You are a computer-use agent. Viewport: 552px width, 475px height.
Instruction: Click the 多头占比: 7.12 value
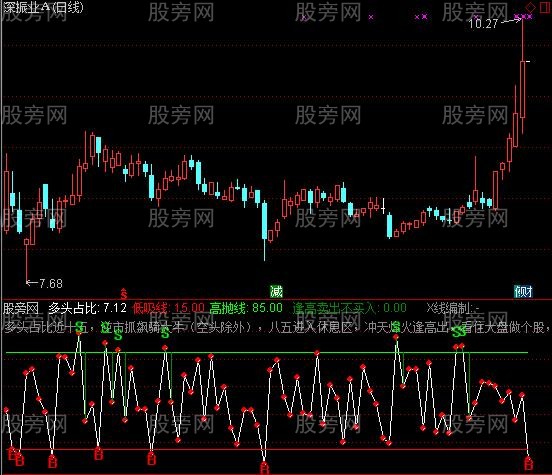(87, 308)
